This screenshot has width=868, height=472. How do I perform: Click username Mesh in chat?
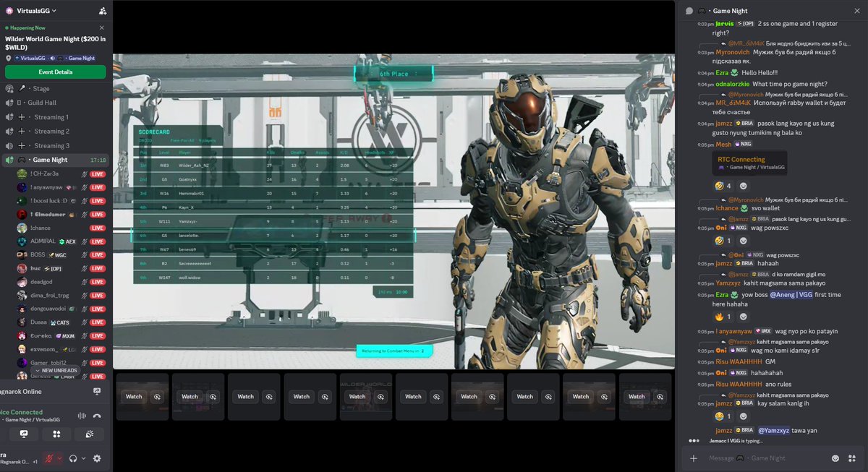[723, 144]
